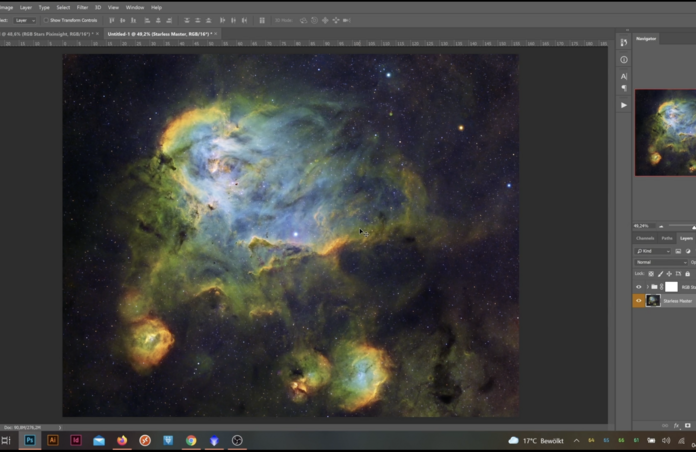Select the Navigator panel tab

646,39
